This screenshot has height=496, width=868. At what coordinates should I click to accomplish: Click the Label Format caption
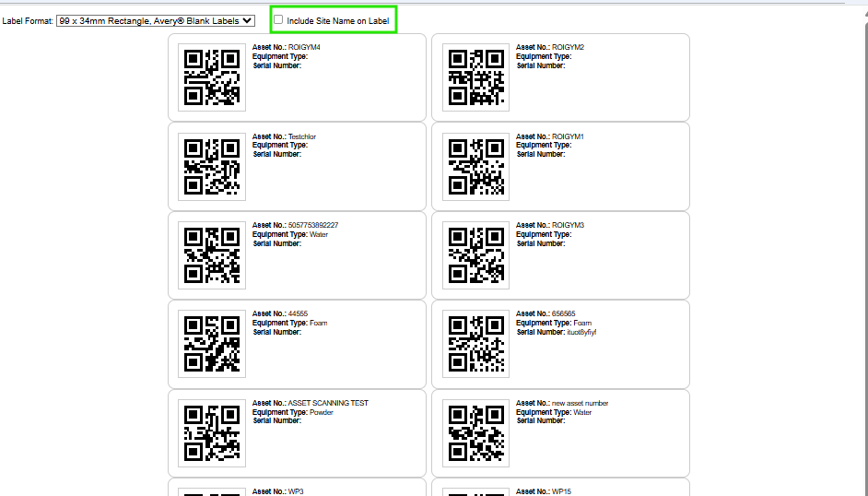28,21
